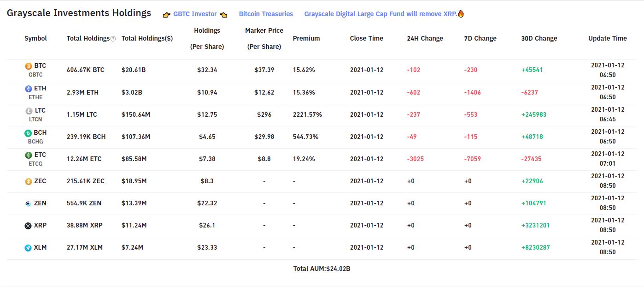Click the 2.93M ETH holdings value
644x287 pixels.
pos(82,92)
